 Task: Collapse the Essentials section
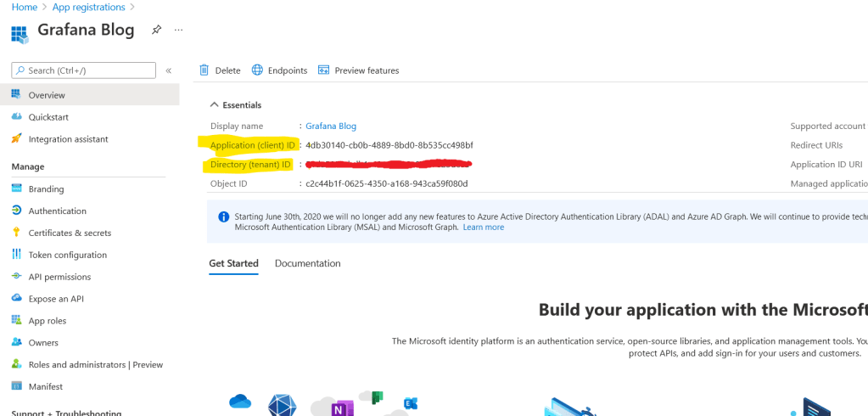point(214,105)
